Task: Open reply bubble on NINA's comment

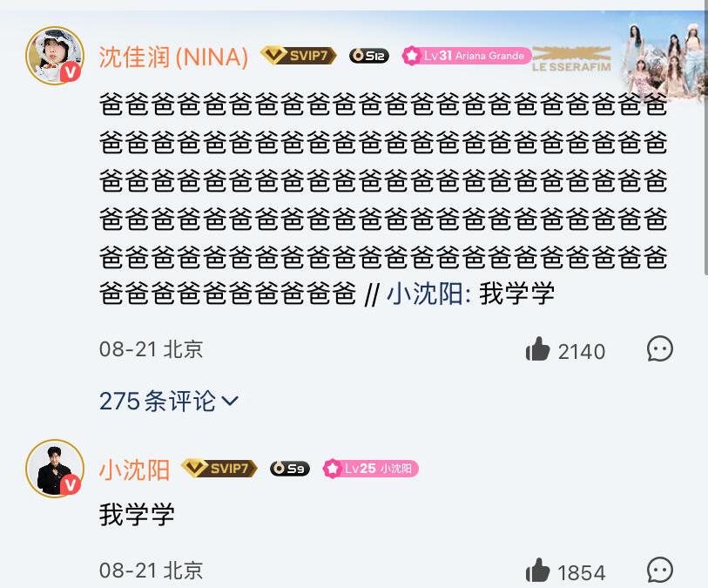Action: tap(660, 348)
